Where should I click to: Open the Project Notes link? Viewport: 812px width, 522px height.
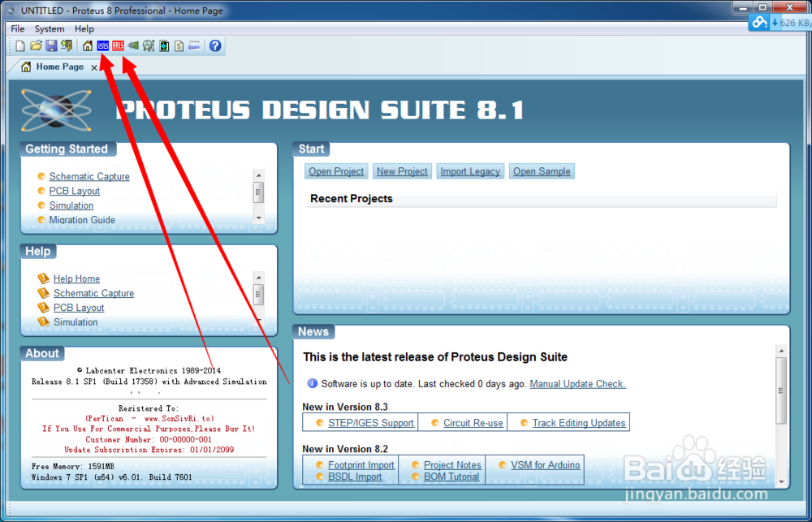pyautogui.click(x=452, y=465)
